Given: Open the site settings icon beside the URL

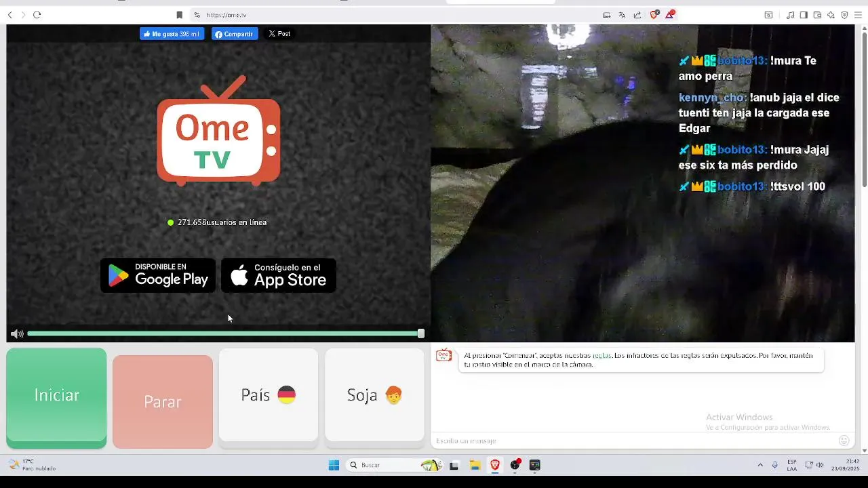Looking at the screenshot, I should coord(197,15).
